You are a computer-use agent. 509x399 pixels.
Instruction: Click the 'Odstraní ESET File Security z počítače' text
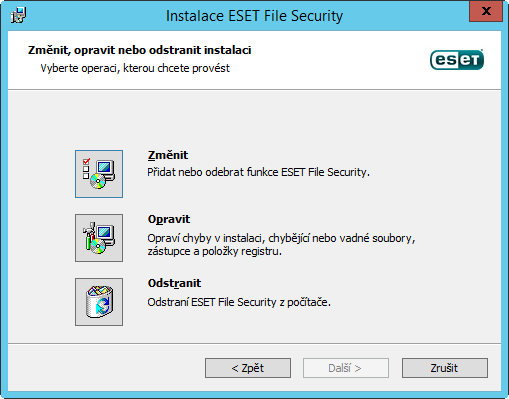(x=239, y=302)
